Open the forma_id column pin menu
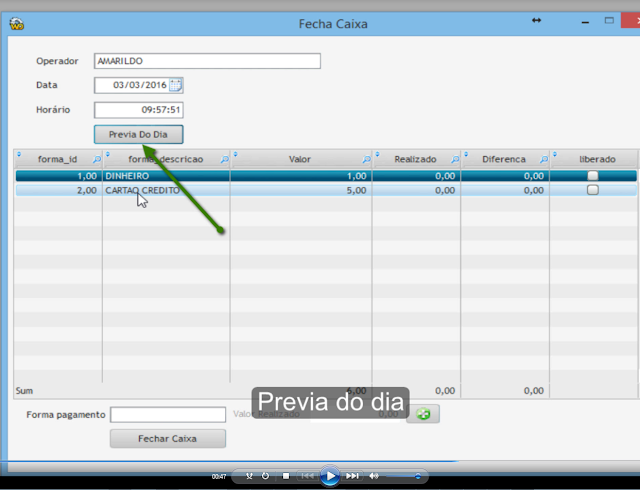Image resolution: width=640 pixels, height=490 pixels. 19,154
